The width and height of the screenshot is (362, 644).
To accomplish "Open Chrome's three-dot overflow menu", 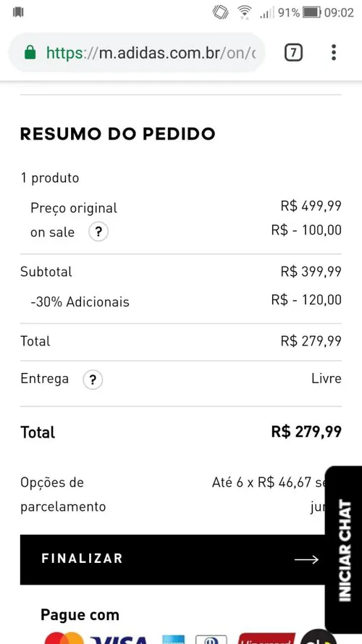I will (334, 53).
